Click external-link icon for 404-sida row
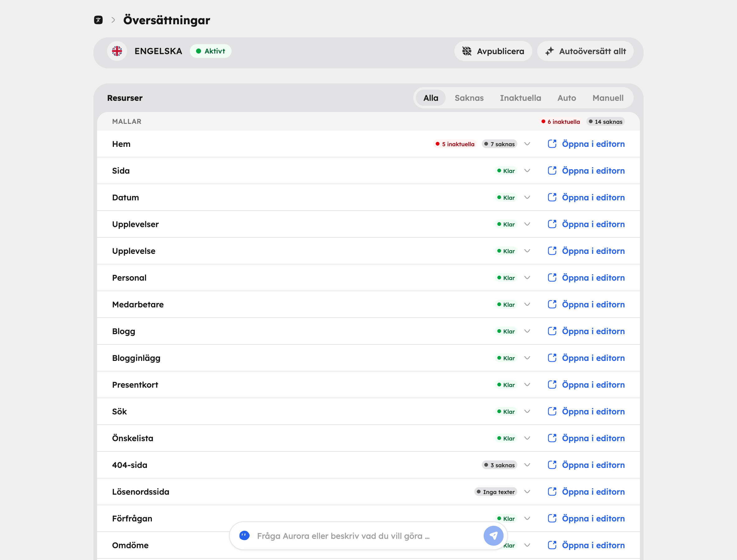This screenshot has height=560, width=737. coord(552,465)
